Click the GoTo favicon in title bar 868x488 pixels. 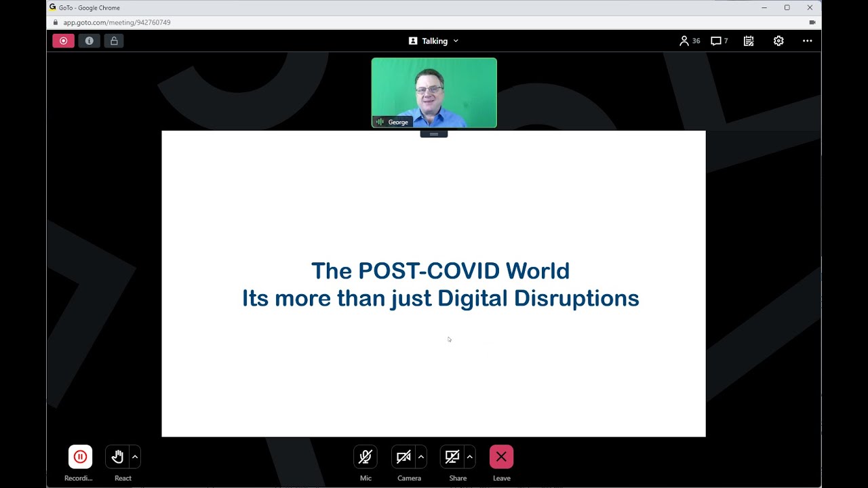(x=53, y=7)
